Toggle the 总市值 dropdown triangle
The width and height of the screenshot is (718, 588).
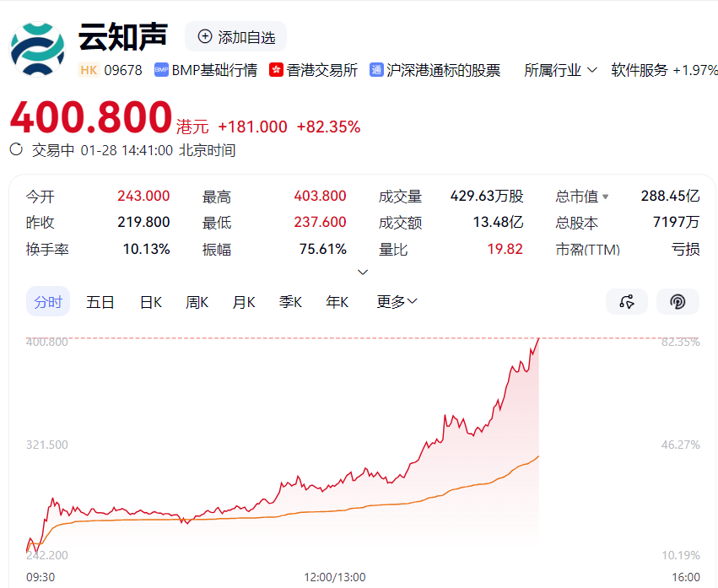pyautogui.click(x=605, y=197)
